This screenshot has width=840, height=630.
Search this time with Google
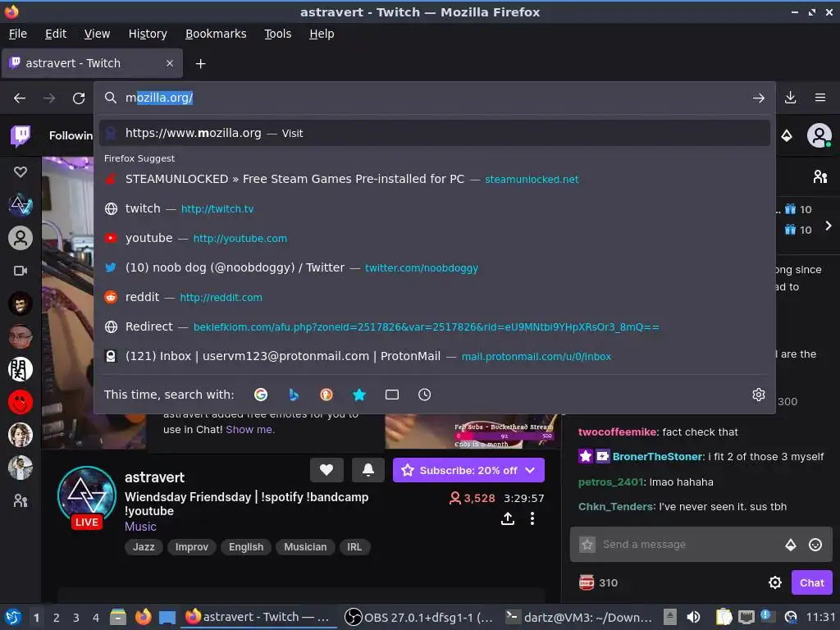[261, 395]
